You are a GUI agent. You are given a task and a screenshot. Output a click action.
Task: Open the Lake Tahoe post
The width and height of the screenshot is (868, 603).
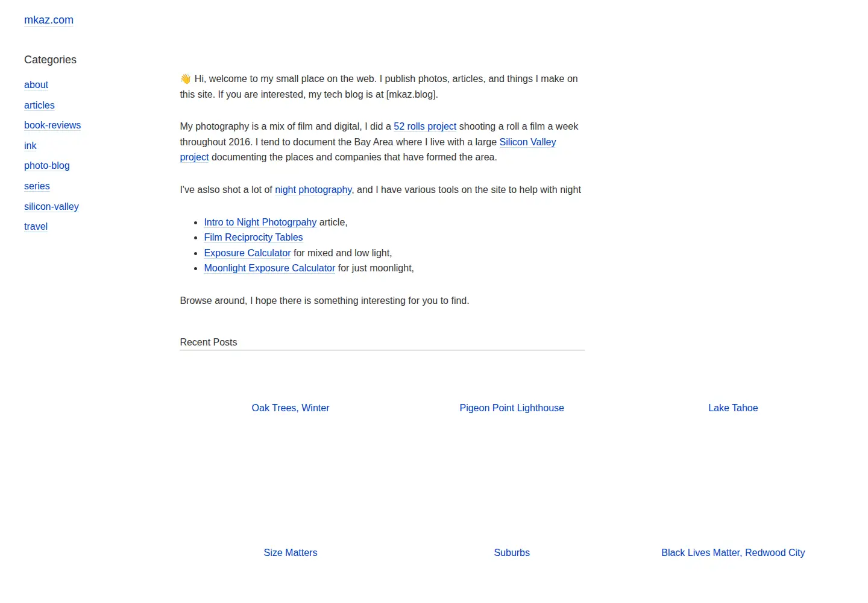pos(733,408)
